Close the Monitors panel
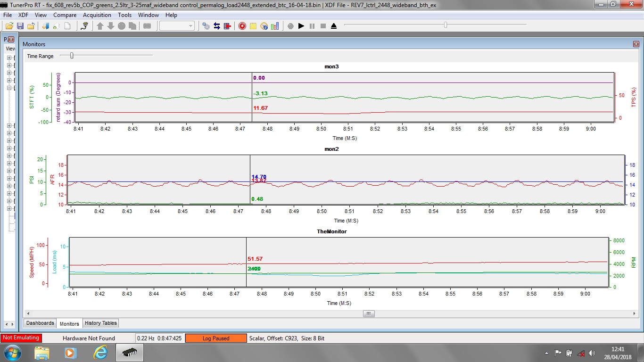 (636, 44)
